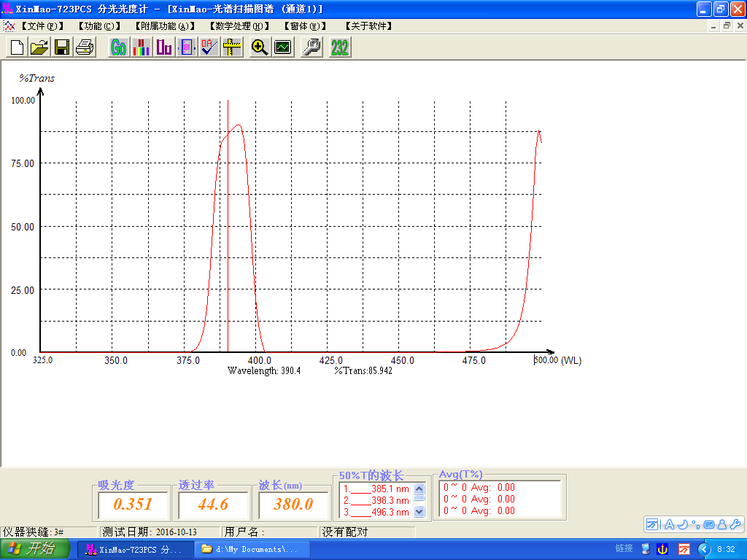Click the application icon left of the 文件 menu

click(x=9, y=26)
